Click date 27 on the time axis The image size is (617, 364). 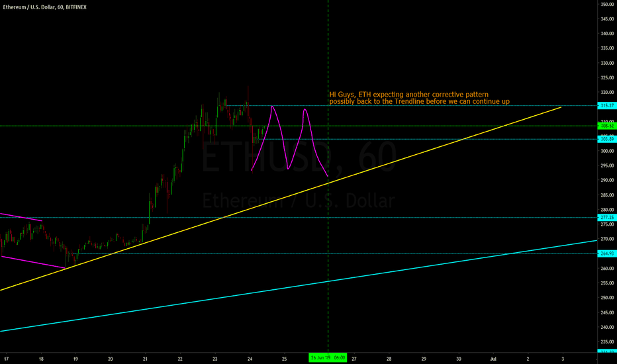click(x=354, y=359)
